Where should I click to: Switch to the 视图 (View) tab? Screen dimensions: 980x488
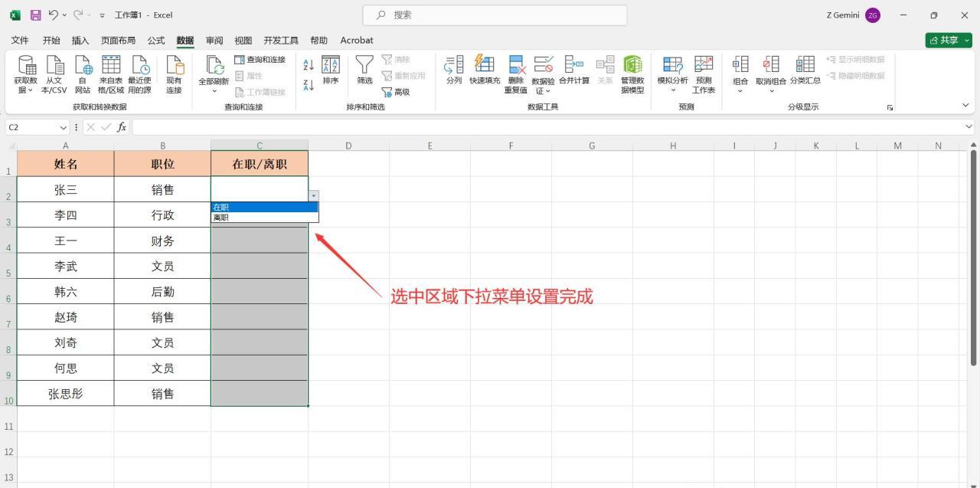tap(243, 41)
